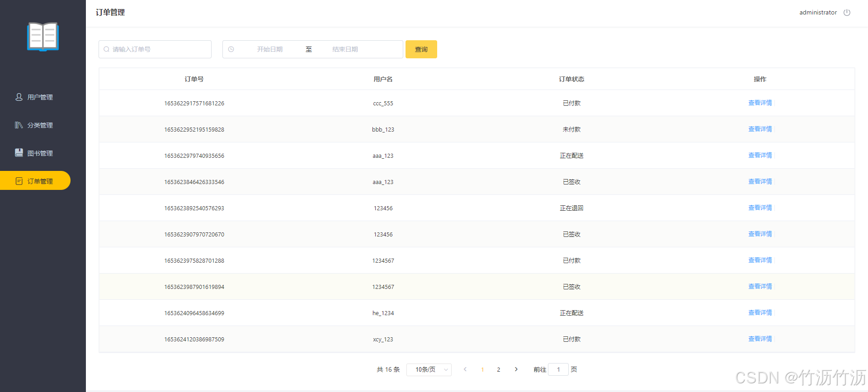
Task: Open the 10条/页 page size dropdown
Action: pyautogui.click(x=429, y=370)
